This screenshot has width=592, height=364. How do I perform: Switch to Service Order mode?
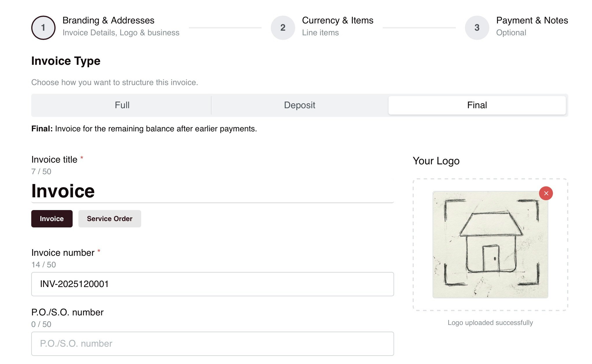point(109,219)
